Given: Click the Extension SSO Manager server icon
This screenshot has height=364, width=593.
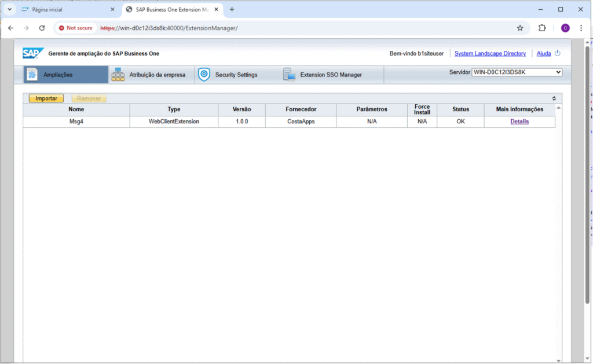Looking at the screenshot, I should click(288, 75).
